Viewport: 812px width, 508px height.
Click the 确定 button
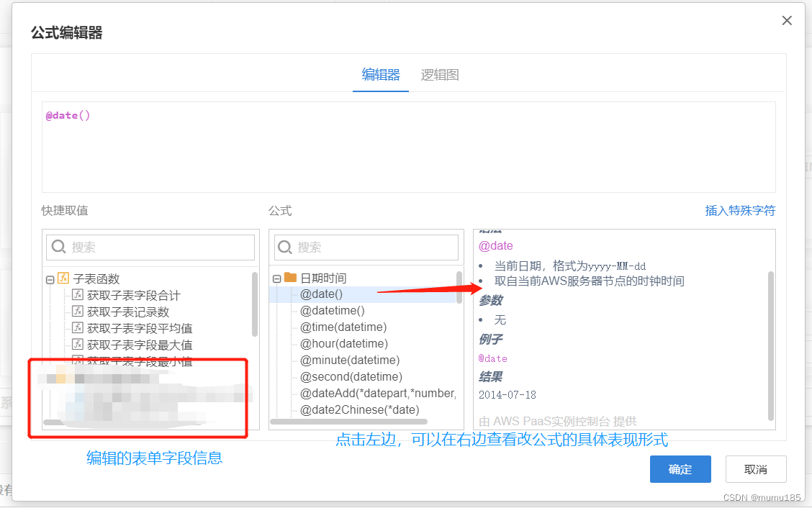[680, 469]
